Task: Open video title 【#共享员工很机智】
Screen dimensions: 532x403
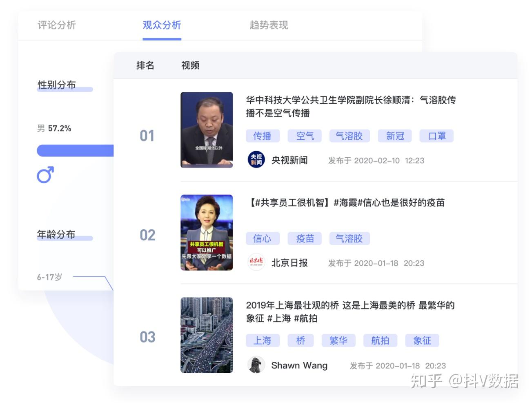Action: [x=345, y=203]
